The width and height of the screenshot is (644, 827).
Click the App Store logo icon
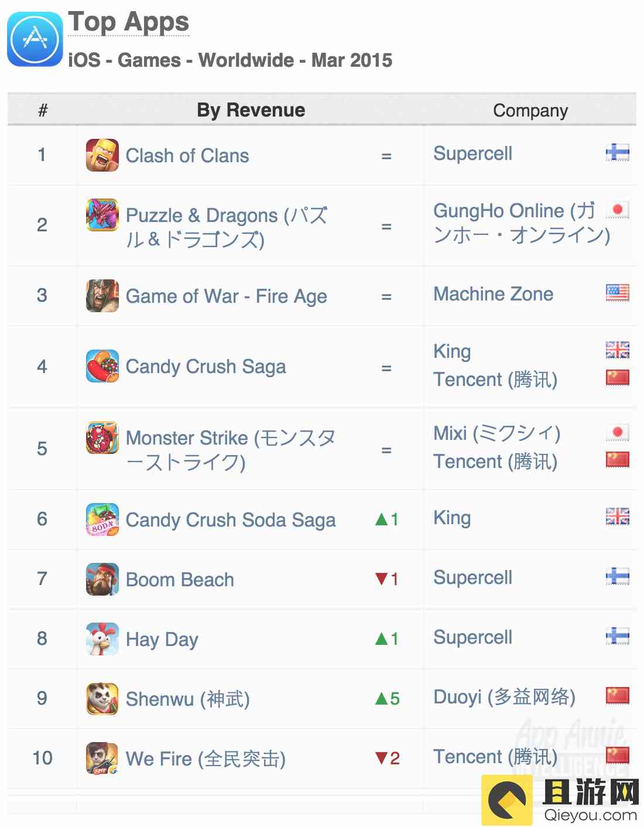click(35, 39)
